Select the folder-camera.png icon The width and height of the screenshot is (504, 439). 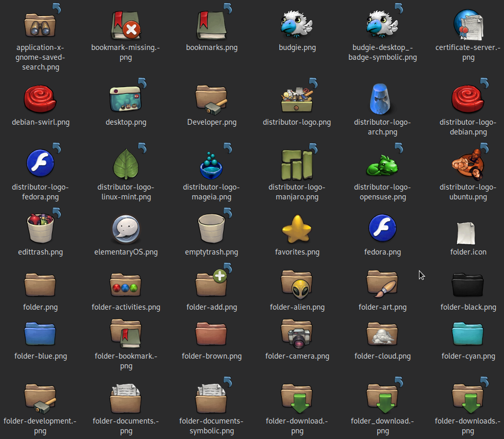[297, 333]
